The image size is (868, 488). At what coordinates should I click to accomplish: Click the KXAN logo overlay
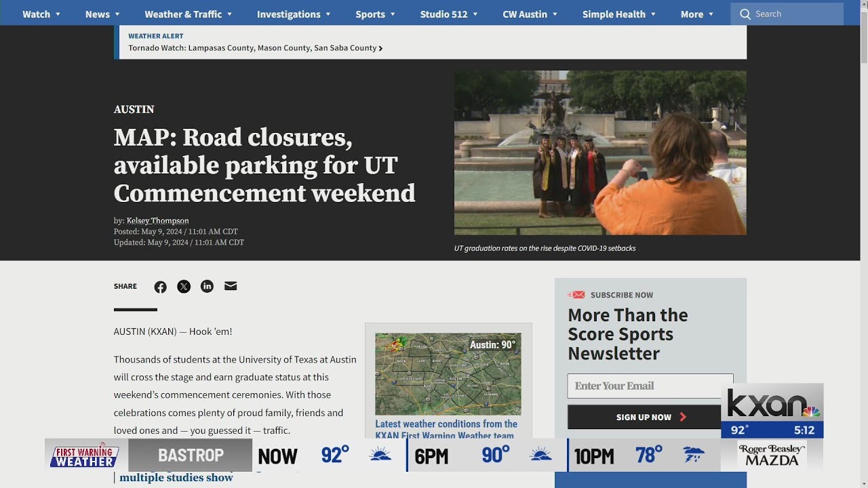[772, 404]
